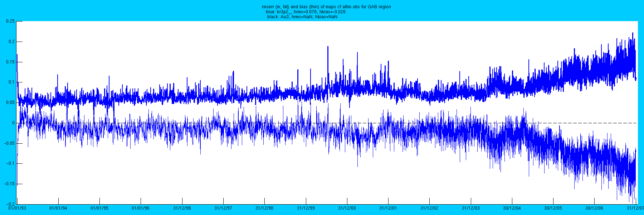Click the x-axis date 01/01/94

pos(58,208)
